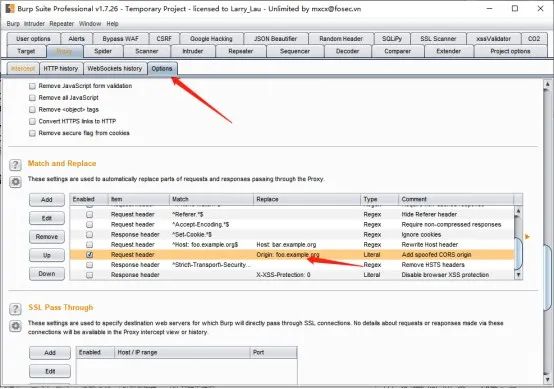Open the JSON Beautifier tab

point(276,39)
